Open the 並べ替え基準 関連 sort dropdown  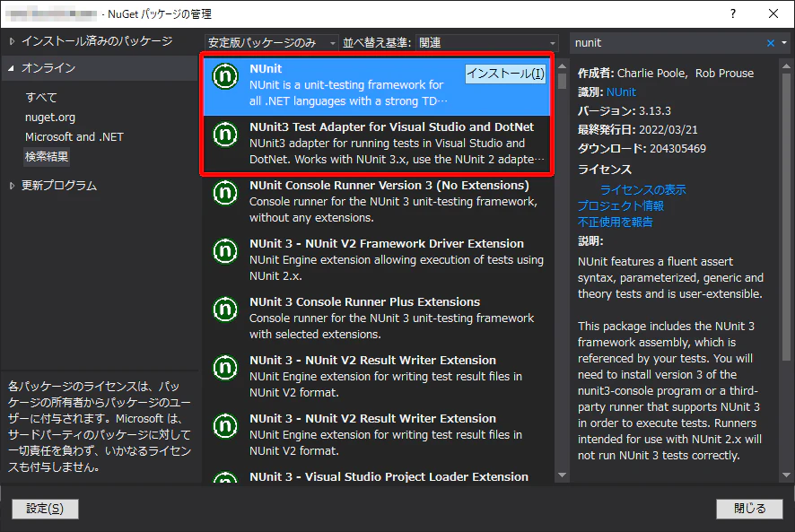487,43
